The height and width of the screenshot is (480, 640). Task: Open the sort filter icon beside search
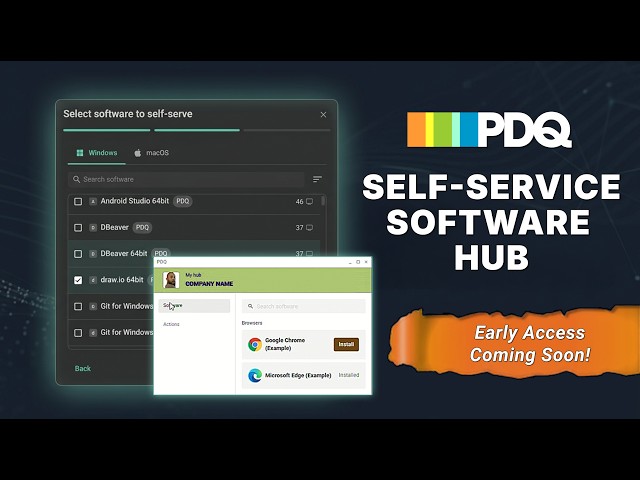point(317,179)
